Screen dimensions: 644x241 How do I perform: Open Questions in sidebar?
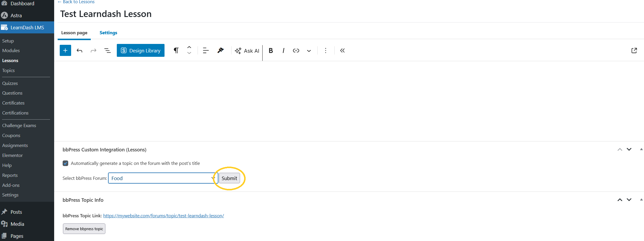pyautogui.click(x=12, y=93)
